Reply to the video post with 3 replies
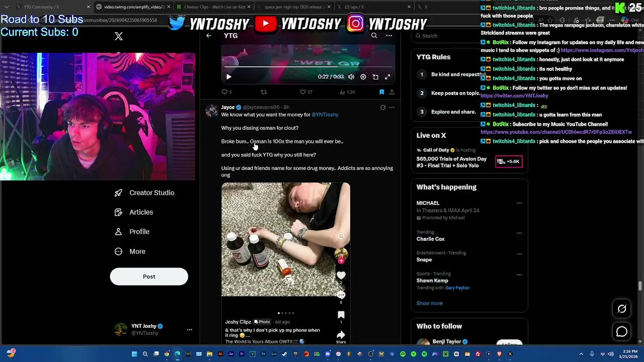 [226, 92]
